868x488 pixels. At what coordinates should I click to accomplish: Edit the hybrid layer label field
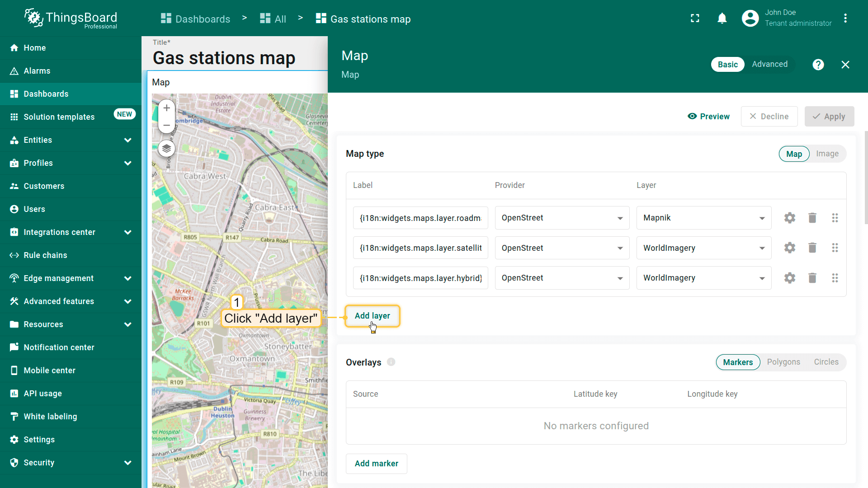coord(420,278)
